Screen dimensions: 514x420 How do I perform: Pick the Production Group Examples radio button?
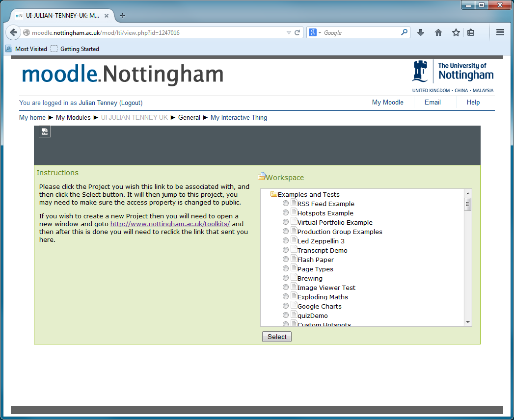tap(286, 231)
